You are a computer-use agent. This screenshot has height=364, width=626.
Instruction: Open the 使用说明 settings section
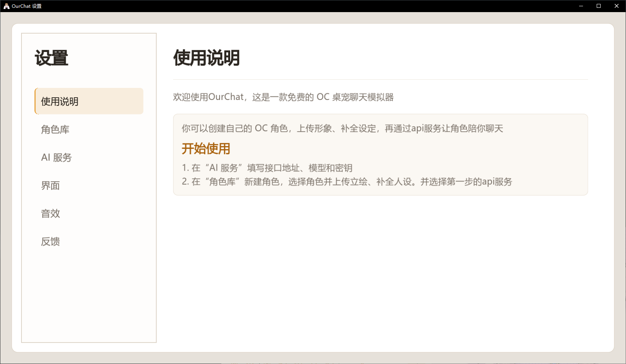[x=89, y=101]
